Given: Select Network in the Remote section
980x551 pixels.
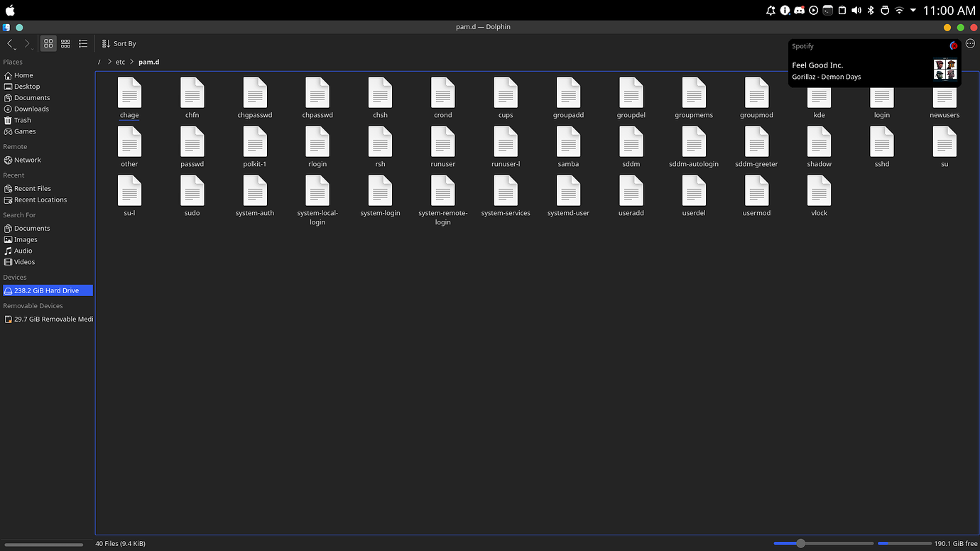Looking at the screenshot, I should [26, 160].
